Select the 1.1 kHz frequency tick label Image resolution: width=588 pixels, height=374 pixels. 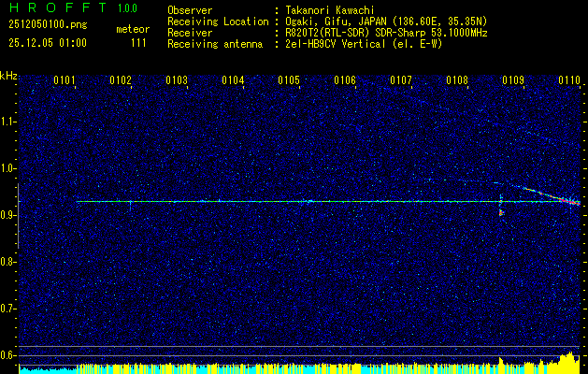[x=8, y=122]
